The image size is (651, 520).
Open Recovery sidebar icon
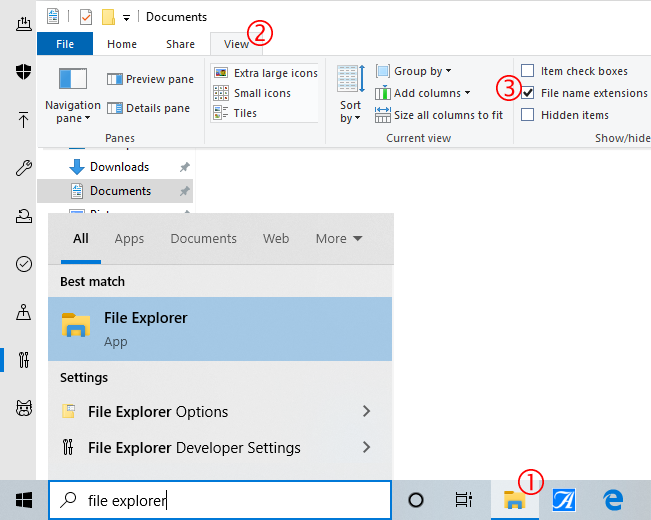coord(24,216)
